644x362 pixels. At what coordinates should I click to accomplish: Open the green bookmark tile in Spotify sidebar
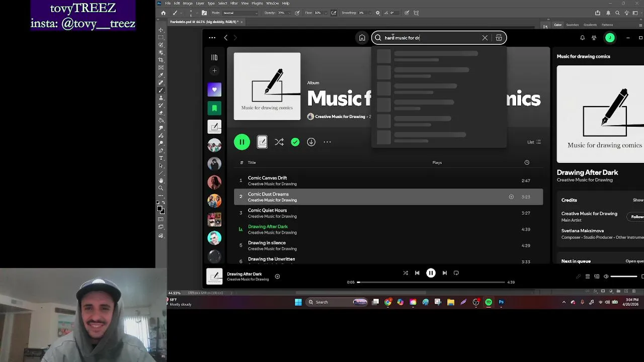[x=214, y=108]
